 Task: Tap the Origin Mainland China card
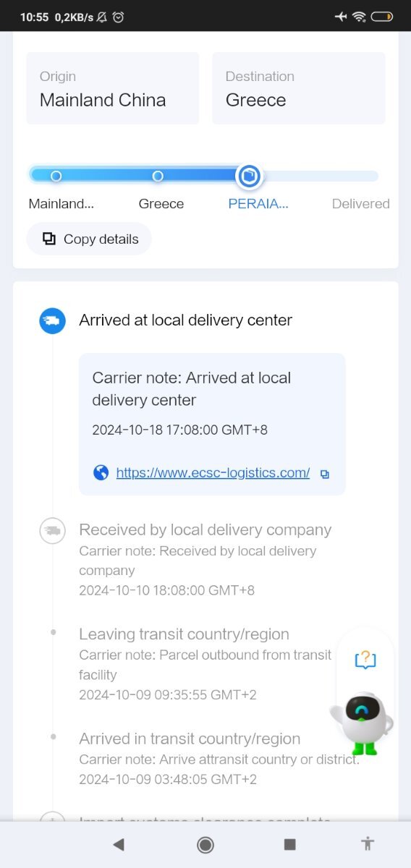click(x=113, y=88)
